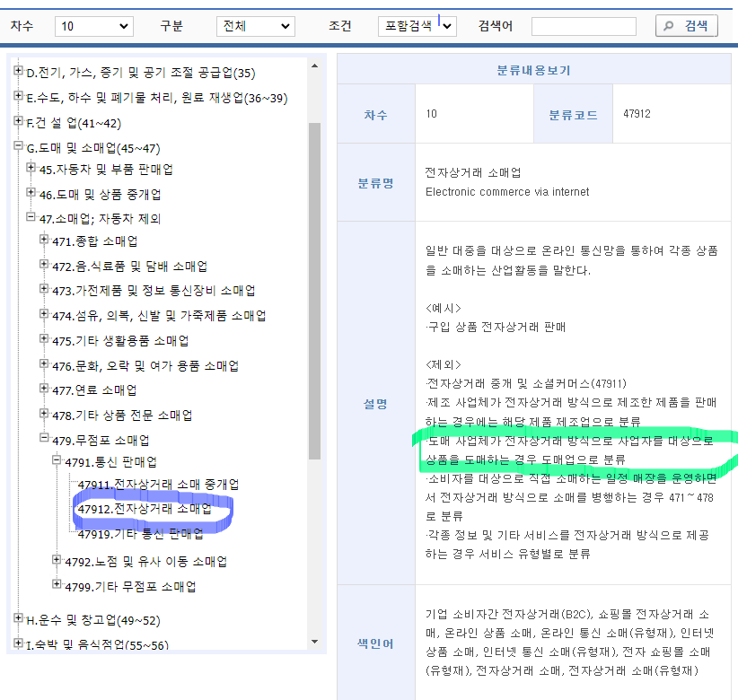
Task: Open the 차수 dropdown showing 10
Action: (x=93, y=27)
